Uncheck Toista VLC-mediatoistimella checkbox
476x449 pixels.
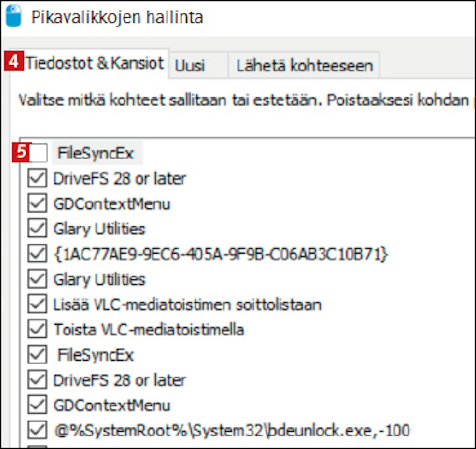37,329
